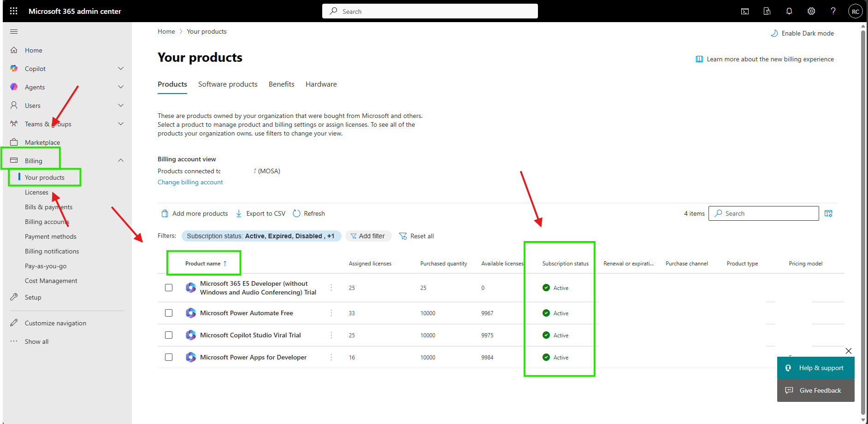Open the RC account avatar
The width and height of the screenshot is (868, 424).
[x=856, y=11]
